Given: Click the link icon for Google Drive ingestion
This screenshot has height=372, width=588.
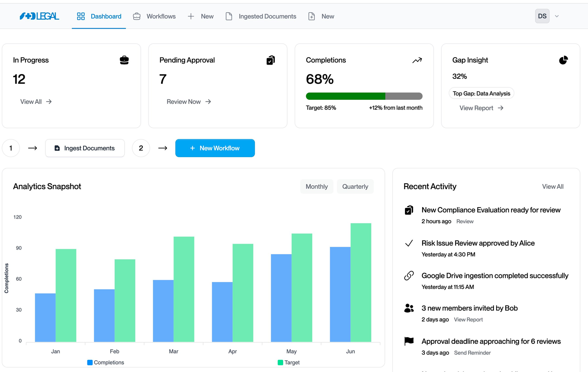Looking at the screenshot, I should [409, 276].
